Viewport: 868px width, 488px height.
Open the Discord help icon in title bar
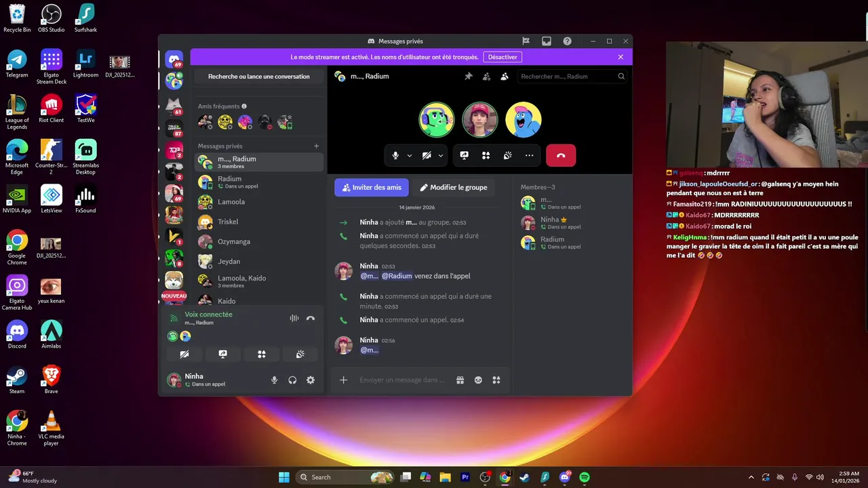568,41
